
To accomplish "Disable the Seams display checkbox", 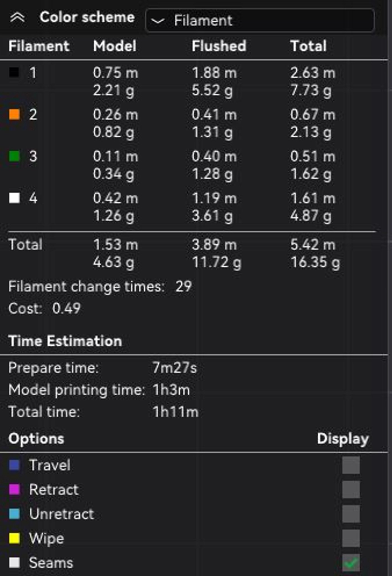I will (x=351, y=563).
